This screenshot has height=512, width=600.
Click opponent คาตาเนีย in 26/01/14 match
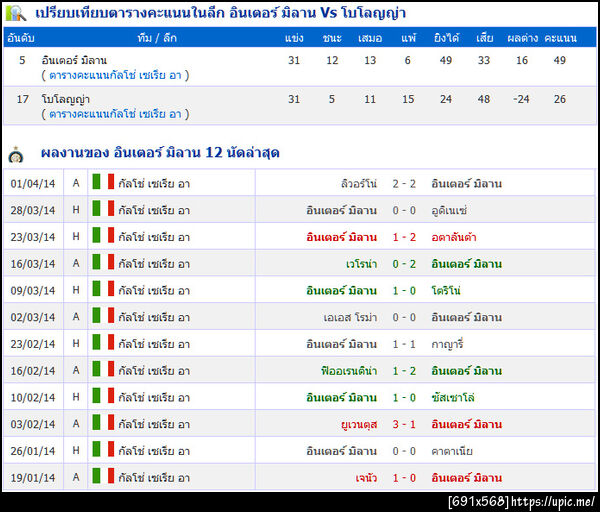click(452, 452)
